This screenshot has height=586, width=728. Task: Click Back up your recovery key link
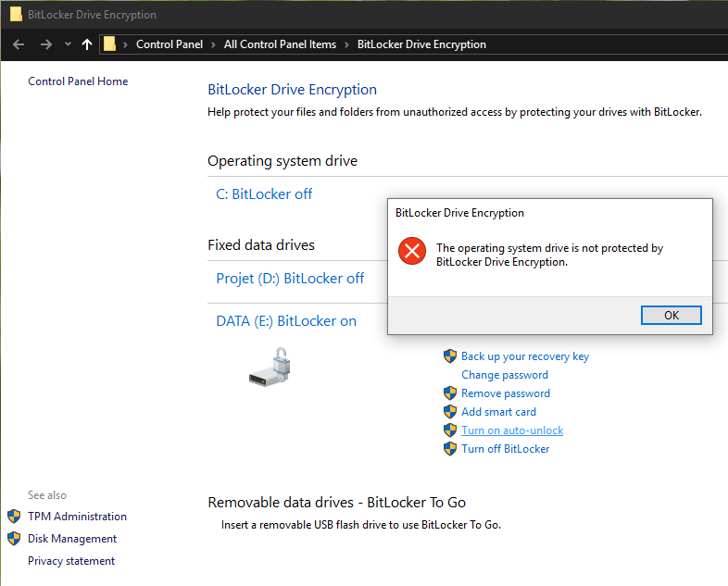point(525,356)
